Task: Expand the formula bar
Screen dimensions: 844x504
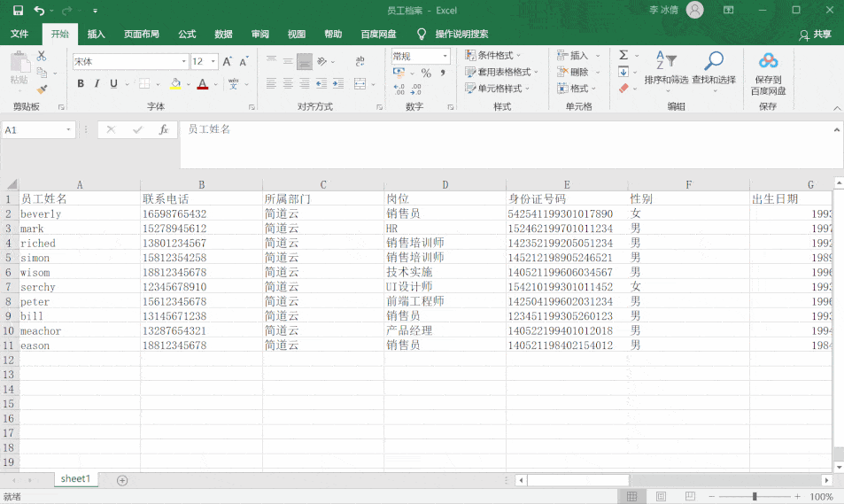Action: pyautogui.click(x=836, y=130)
